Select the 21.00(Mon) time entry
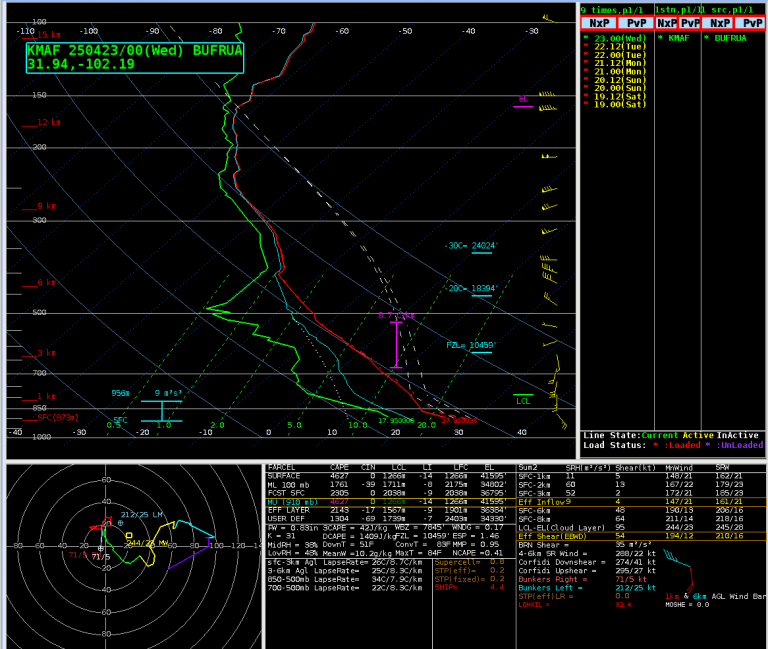Image resolution: width=768 pixels, height=649 pixels. 616,72
